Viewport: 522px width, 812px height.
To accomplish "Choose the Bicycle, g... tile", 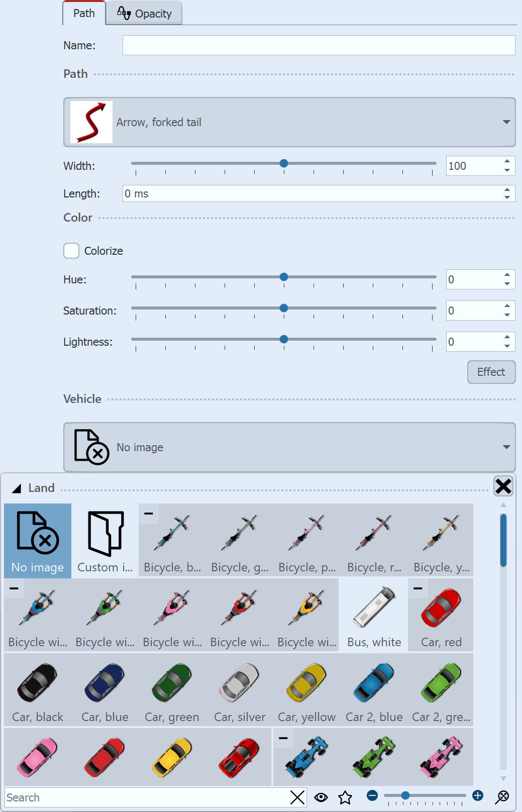I will 240,541.
